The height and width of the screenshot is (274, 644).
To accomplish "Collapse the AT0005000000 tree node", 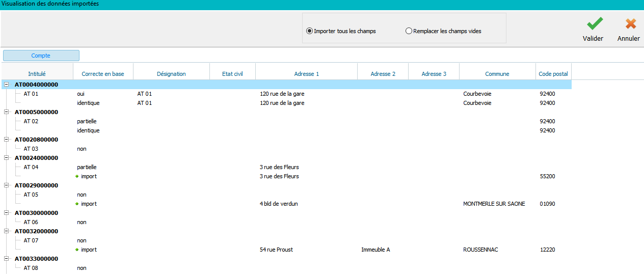I will tap(7, 112).
